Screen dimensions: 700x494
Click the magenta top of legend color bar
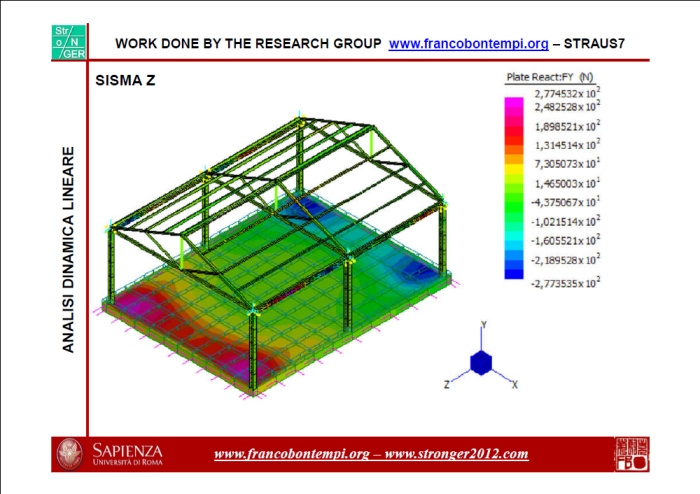(514, 104)
